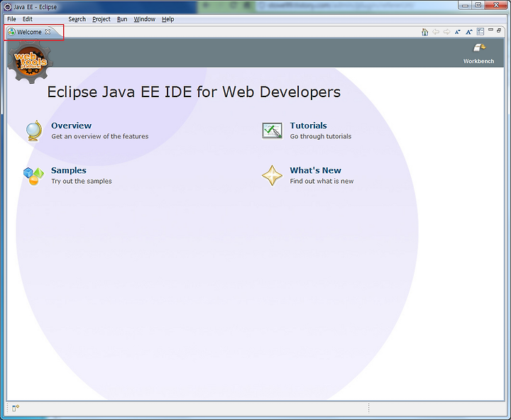The image size is (511, 420).
Task: Magnify the welcome page font size
Action: tap(469, 32)
